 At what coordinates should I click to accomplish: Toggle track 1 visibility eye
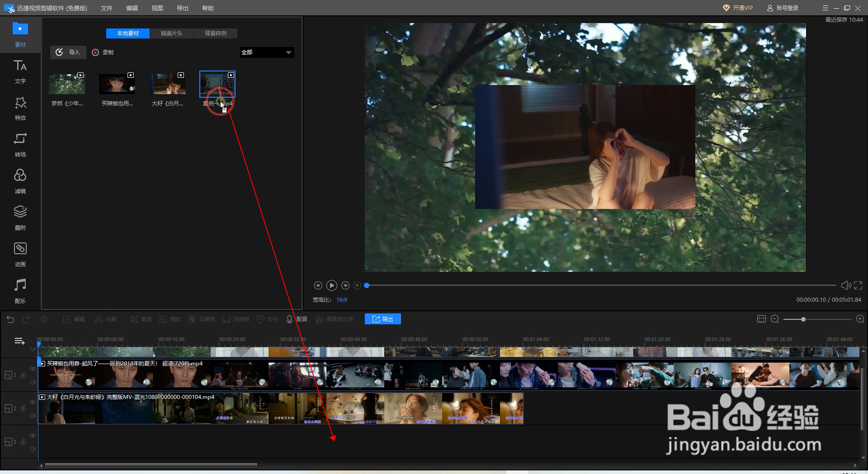click(33, 369)
